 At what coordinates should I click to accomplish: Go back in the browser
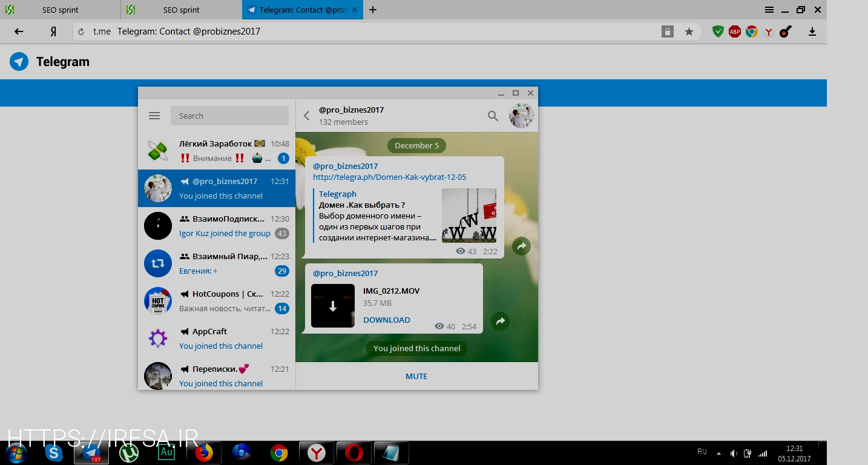coord(19,31)
